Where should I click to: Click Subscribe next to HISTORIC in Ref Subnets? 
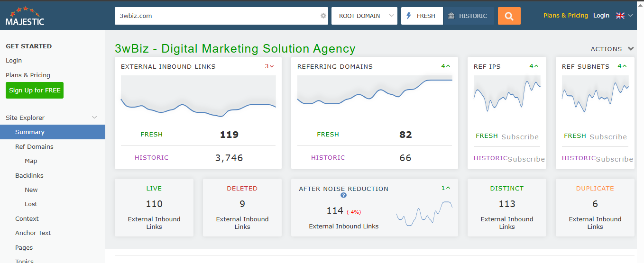click(615, 159)
